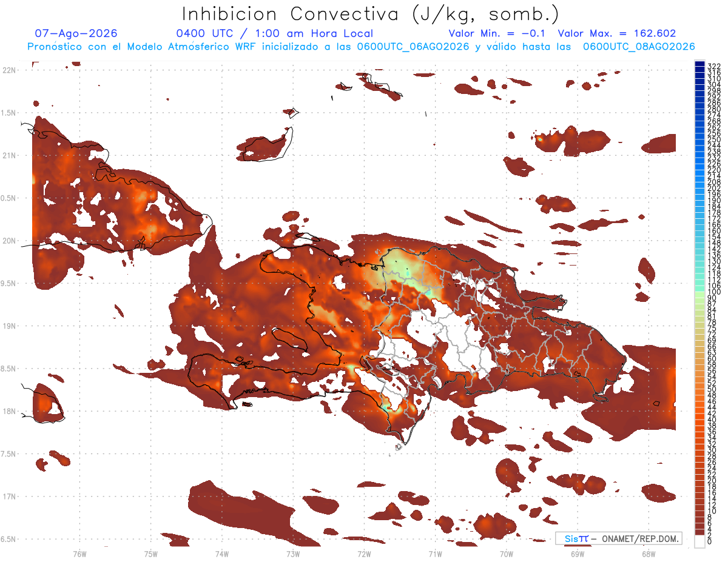Click the '70W' longitude label
The height and width of the screenshot is (562, 728).
pyautogui.click(x=506, y=554)
